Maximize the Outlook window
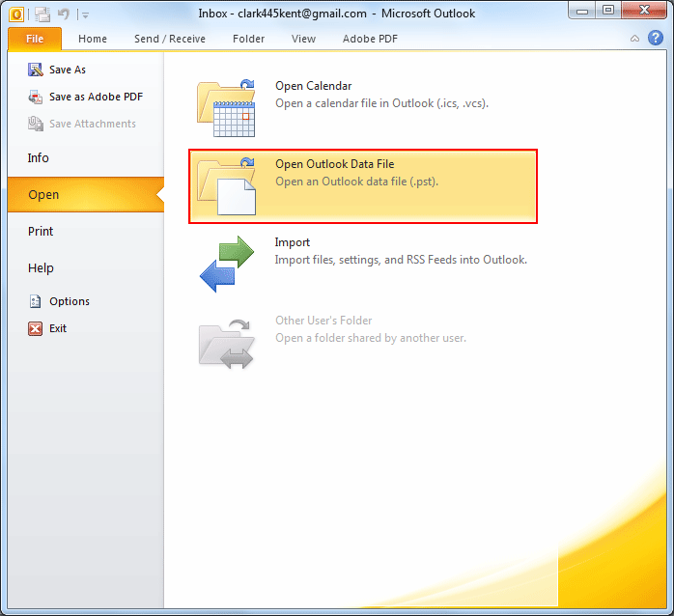The image size is (674, 616). pyautogui.click(x=607, y=11)
